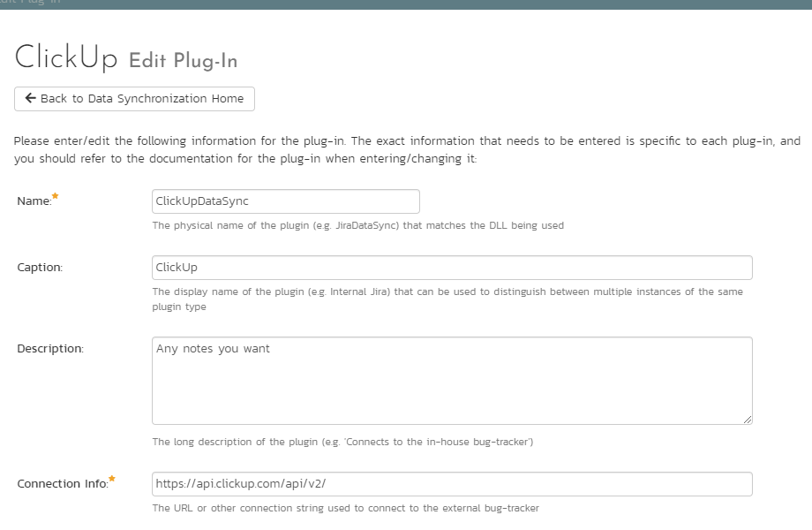Image resolution: width=812 pixels, height=530 pixels.
Task: Focus the Name field containing ClickUpDataSync
Action: (285, 201)
